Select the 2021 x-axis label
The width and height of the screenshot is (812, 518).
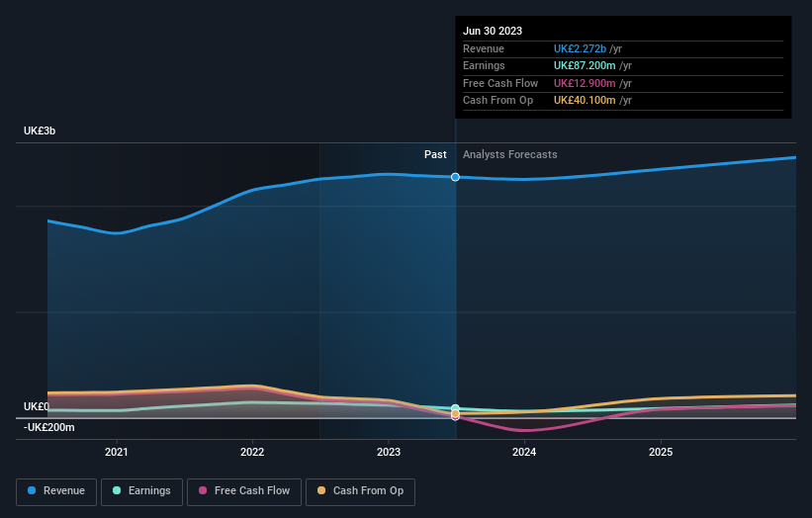[x=117, y=452]
